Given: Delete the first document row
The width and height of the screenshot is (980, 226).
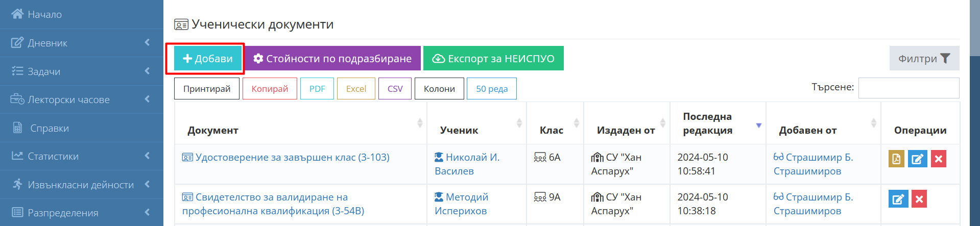Looking at the screenshot, I should coord(939,159).
